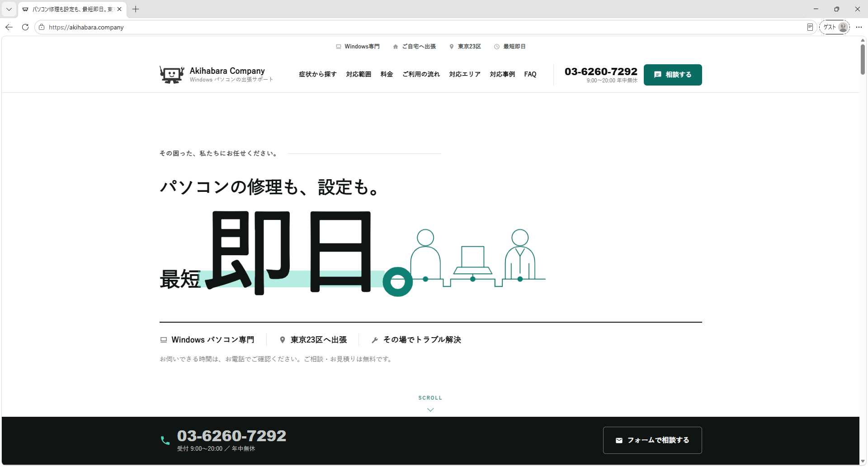868x467 pixels.
Task: Click the scrollbar down arrow
Action: click(x=863, y=461)
